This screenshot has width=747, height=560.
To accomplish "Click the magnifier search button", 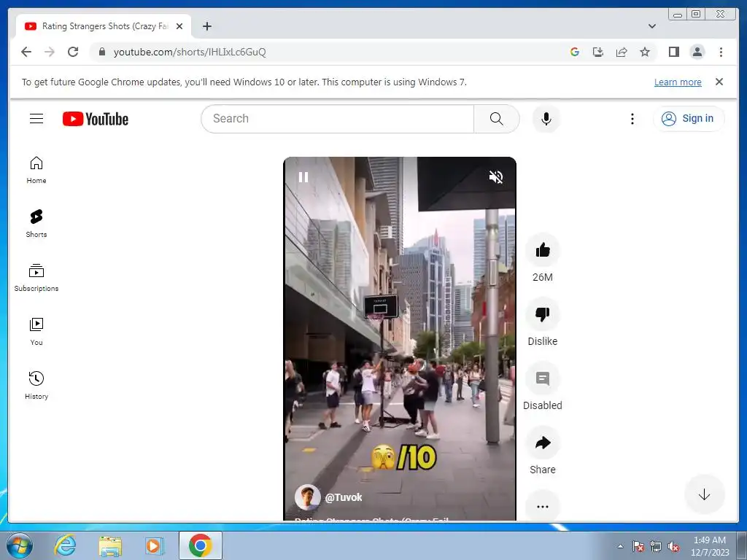I will [x=496, y=119].
